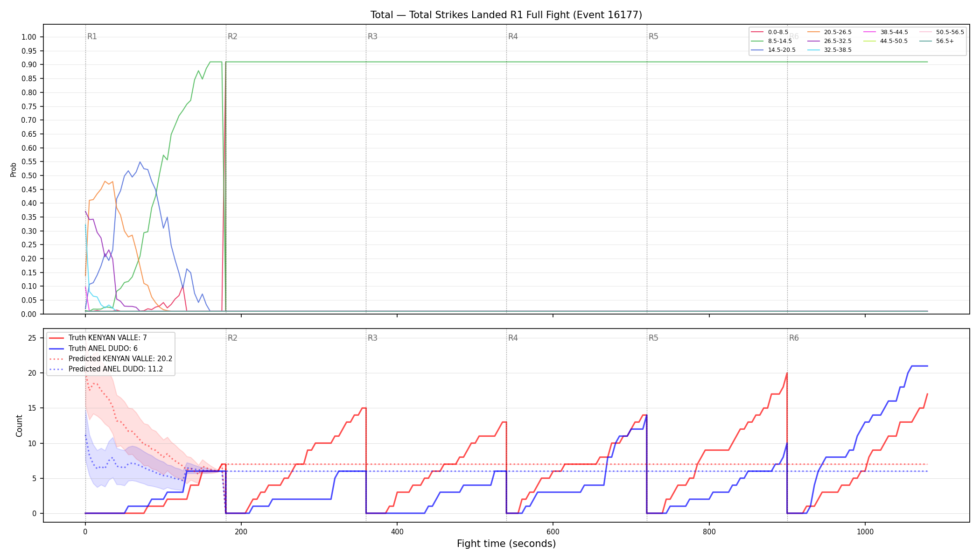Click the R3 round marker in top chart
Viewport: 980px width, 560px height.
[372, 36]
